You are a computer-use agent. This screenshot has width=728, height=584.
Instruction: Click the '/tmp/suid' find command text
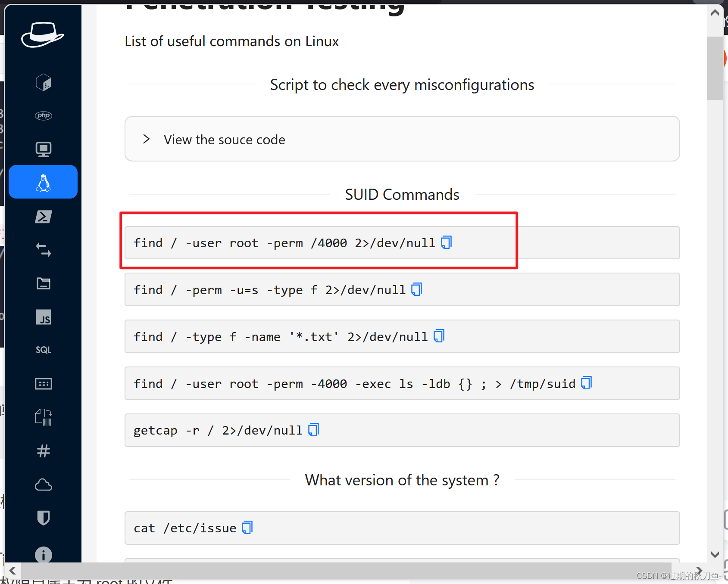pyautogui.click(x=355, y=384)
